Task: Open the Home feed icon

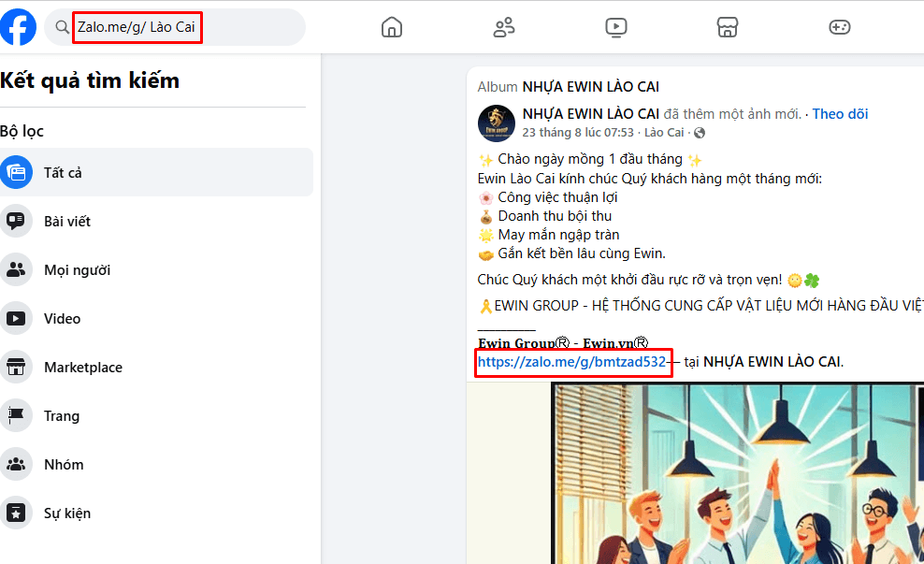Action: (x=392, y=27)
